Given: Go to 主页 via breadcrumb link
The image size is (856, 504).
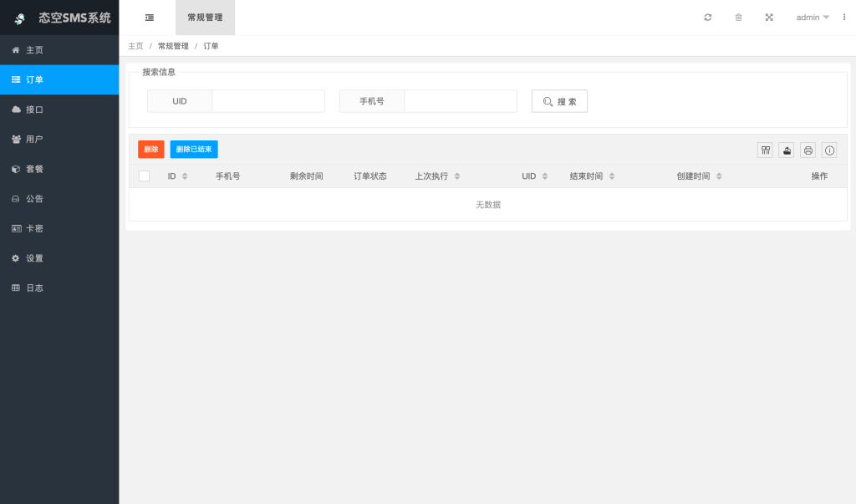Looking at the screenshot, I should click(135, 46).
